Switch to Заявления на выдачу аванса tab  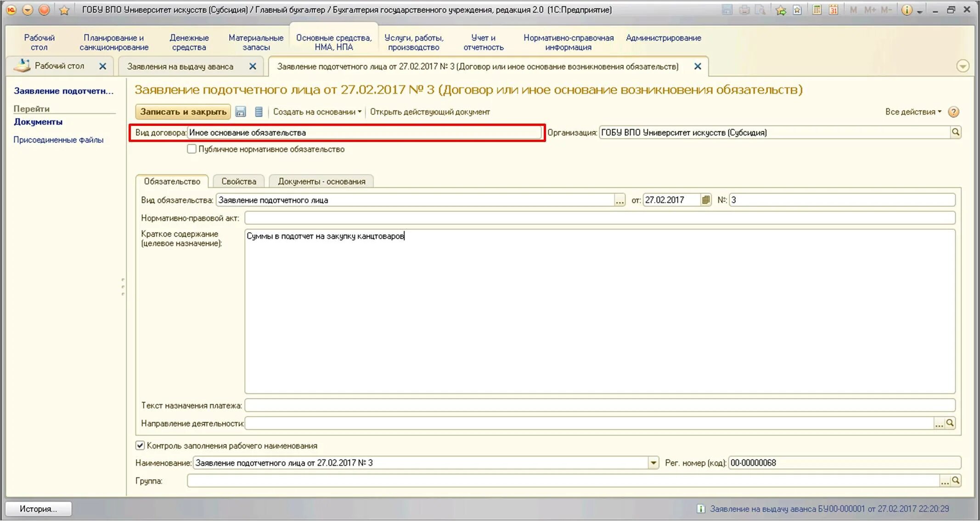[x=180, y=67]
